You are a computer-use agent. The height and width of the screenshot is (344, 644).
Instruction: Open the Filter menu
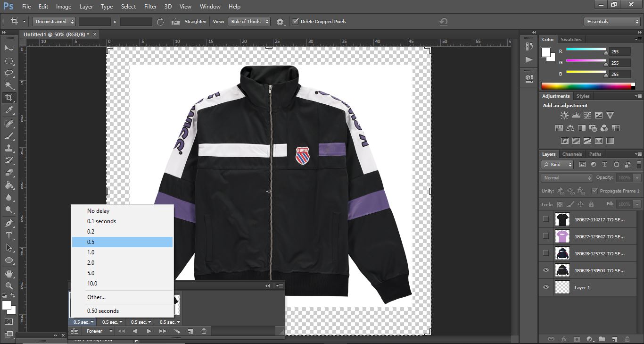pyautogui.click(x=150, y=7)
